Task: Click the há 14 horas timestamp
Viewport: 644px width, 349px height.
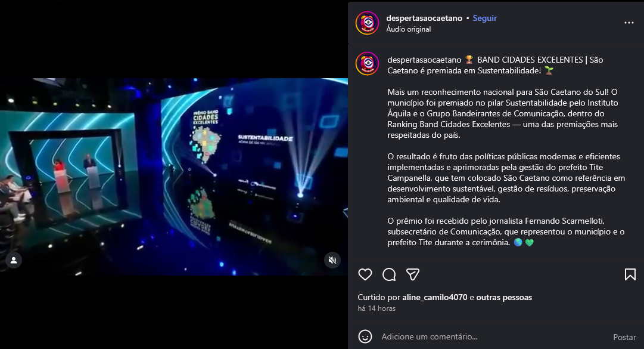Action: 377,308
